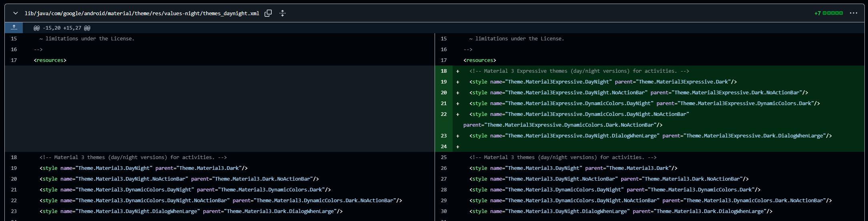Viewport: 868px width, 221px height.
Task: Click added Theme.Material3Expressive.DayNight.DialogWhenLarge style line
Action: 650,136
